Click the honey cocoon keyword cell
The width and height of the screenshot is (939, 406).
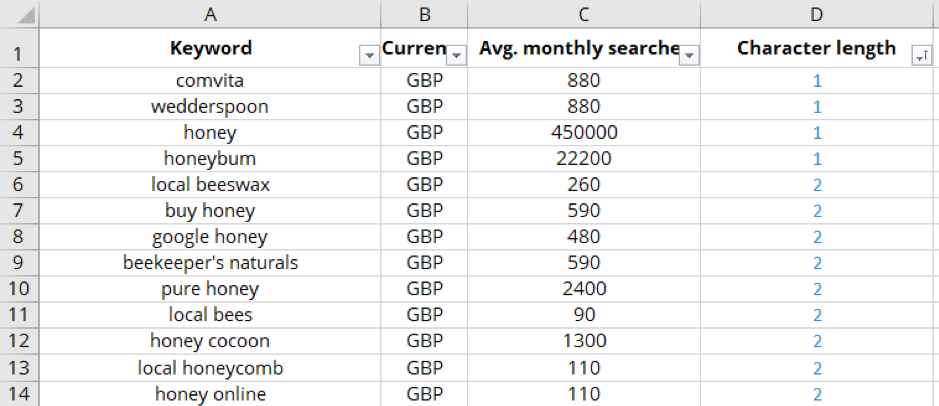click(210, 341)
